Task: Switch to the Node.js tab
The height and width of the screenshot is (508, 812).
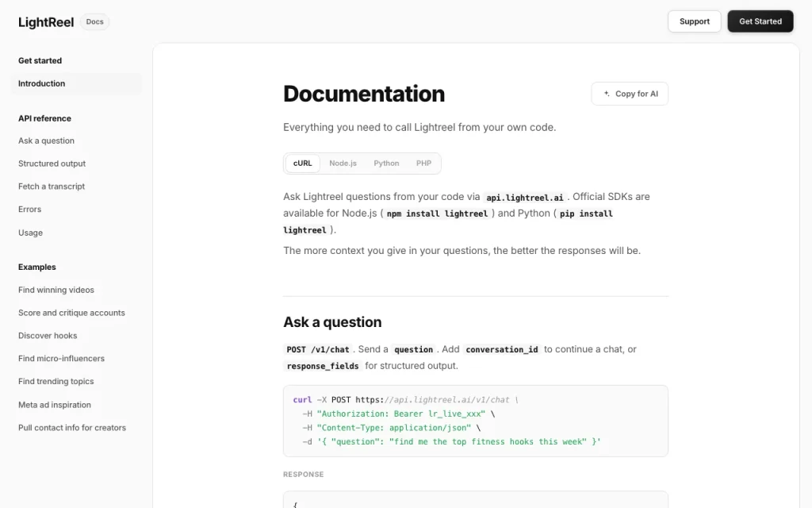Action: tap(343, 164)
